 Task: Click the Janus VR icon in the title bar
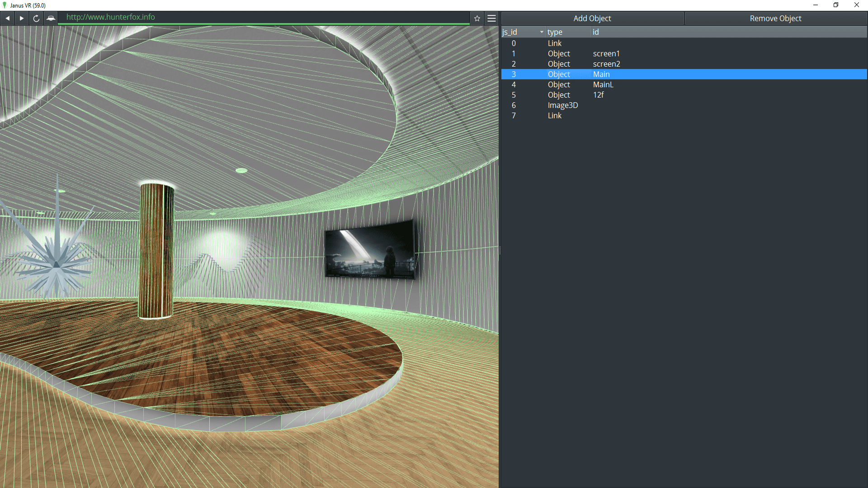(5, 5)
